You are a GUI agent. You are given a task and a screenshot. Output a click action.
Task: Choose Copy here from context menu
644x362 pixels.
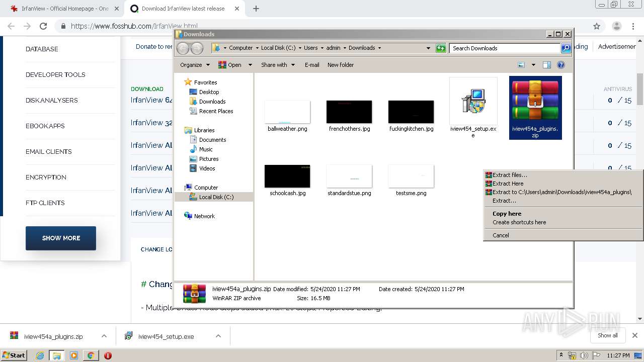tap(563, 214)
